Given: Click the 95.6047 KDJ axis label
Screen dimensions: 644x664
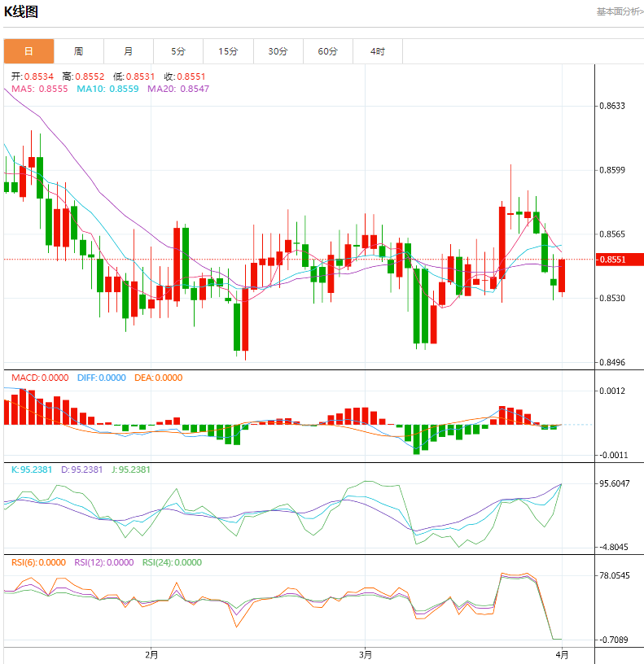Looking at the screenshot, I should tap(615, 483).
